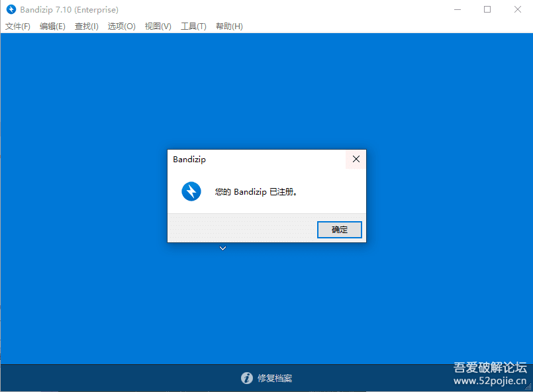Close the Bandizip registration dialog
Screen dimensions: 533x392
coord(356,159)
